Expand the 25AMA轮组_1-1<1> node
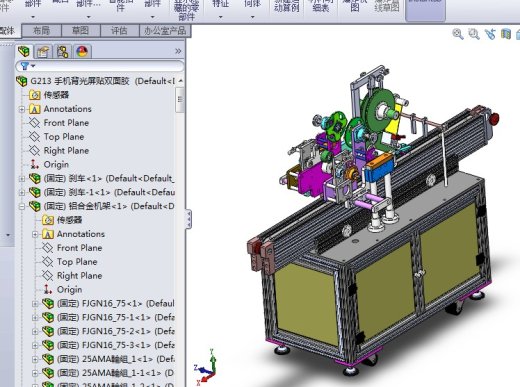 pyautogui.click(x=35, y=373)
